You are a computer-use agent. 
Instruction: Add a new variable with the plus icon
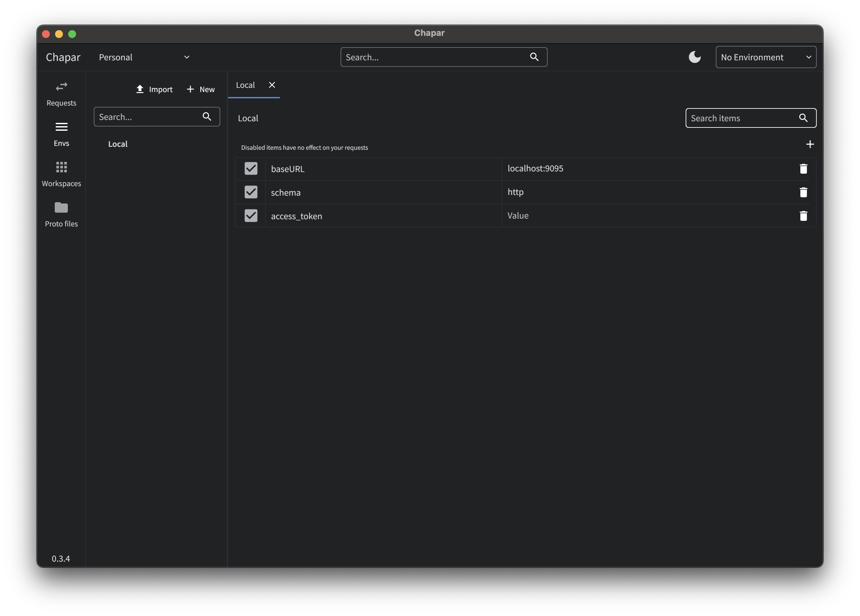click(x=810, y=144)
